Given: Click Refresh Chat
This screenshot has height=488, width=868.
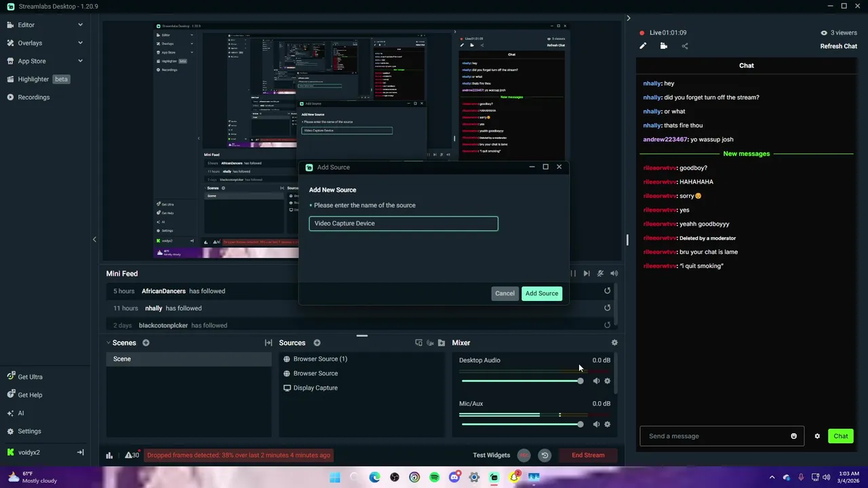Looking at the screenshot, I should [839, 46].
